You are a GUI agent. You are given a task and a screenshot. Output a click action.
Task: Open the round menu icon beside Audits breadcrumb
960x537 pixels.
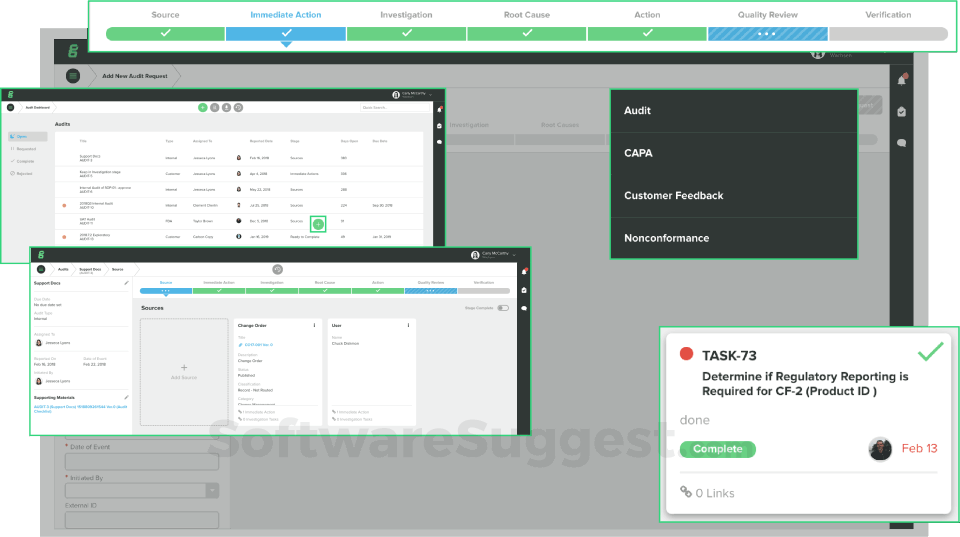[41, 269]
